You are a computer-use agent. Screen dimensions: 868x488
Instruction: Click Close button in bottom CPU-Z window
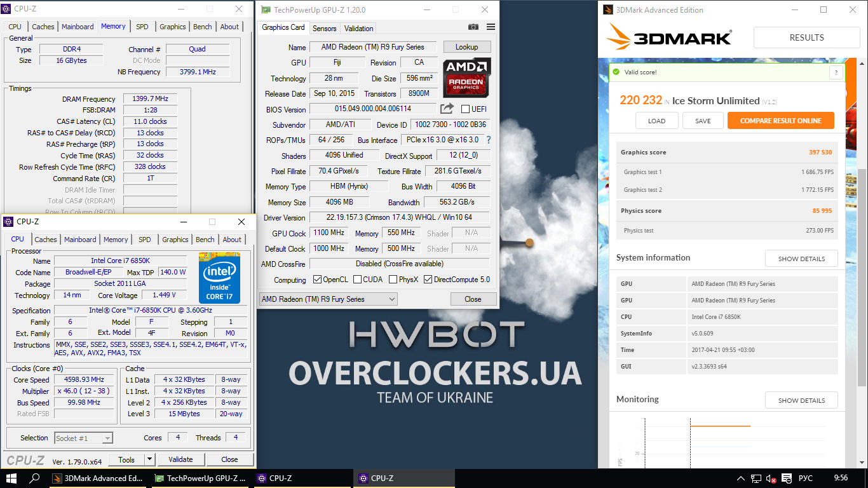tap(229, 459)
